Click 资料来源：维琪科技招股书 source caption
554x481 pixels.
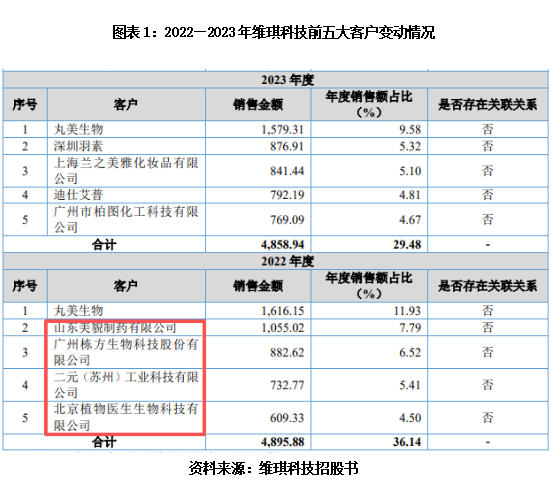(273, 468)
